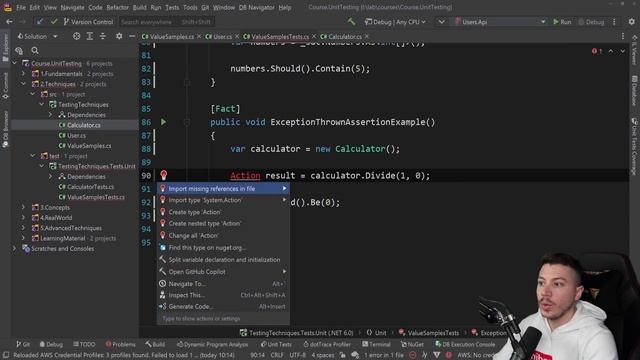Open the Users.Api run configuration dropdown
This screenshot has width=640, height=360.
[x=500, y=22]
